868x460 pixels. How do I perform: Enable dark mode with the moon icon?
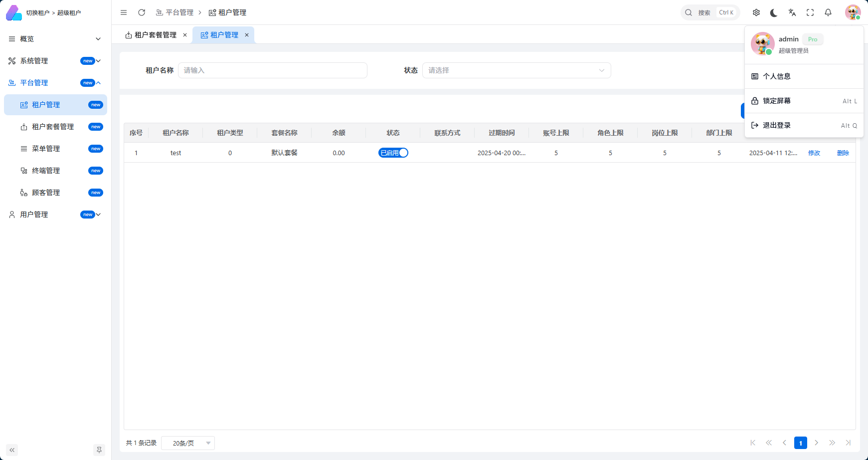coord(774,12)
